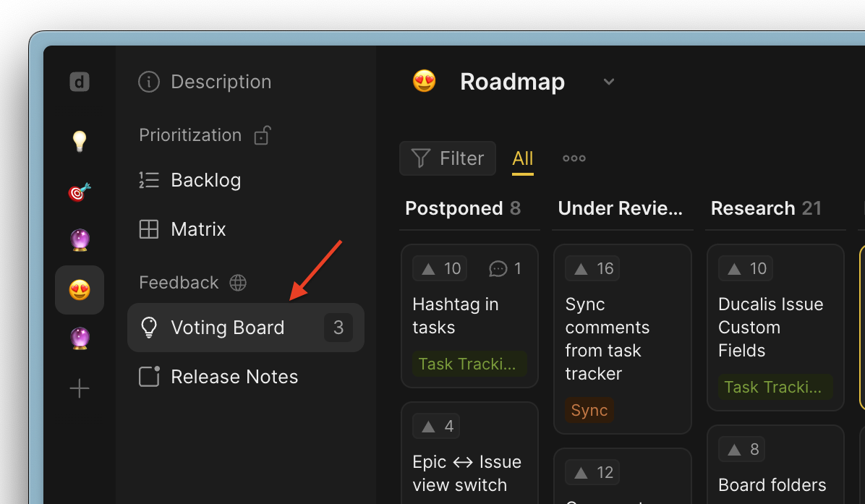This screenshot has width=865, height=504.
Task: Click the green Task Tracking tag on Hashtag card
Action: 469,364
